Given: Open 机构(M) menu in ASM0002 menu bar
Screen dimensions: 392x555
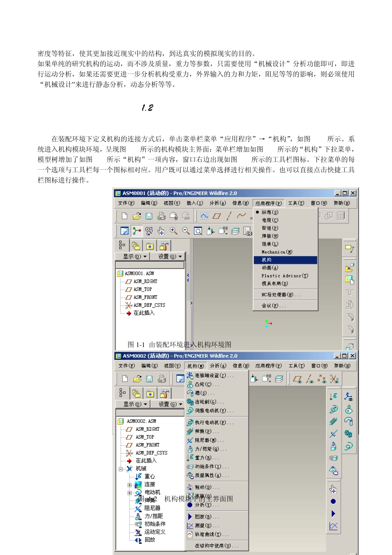Looking at the screenshot, I should (x=195, y=366).
